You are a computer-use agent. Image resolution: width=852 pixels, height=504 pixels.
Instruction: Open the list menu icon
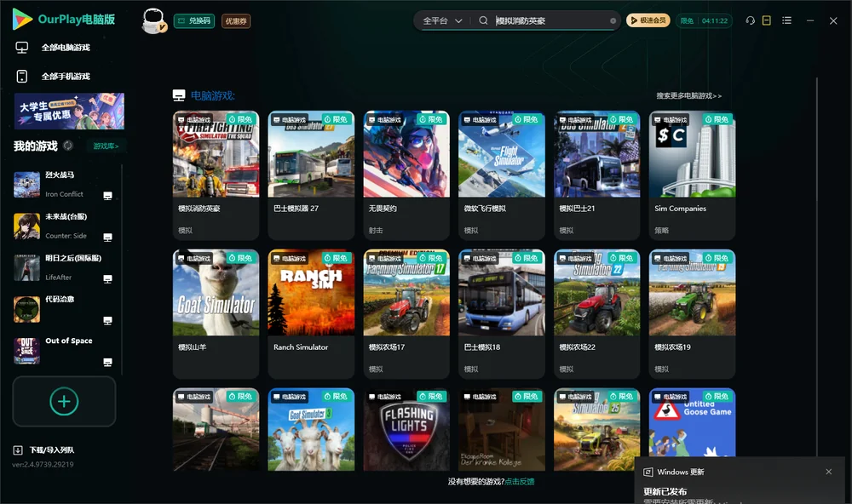(x=786, y=20)
